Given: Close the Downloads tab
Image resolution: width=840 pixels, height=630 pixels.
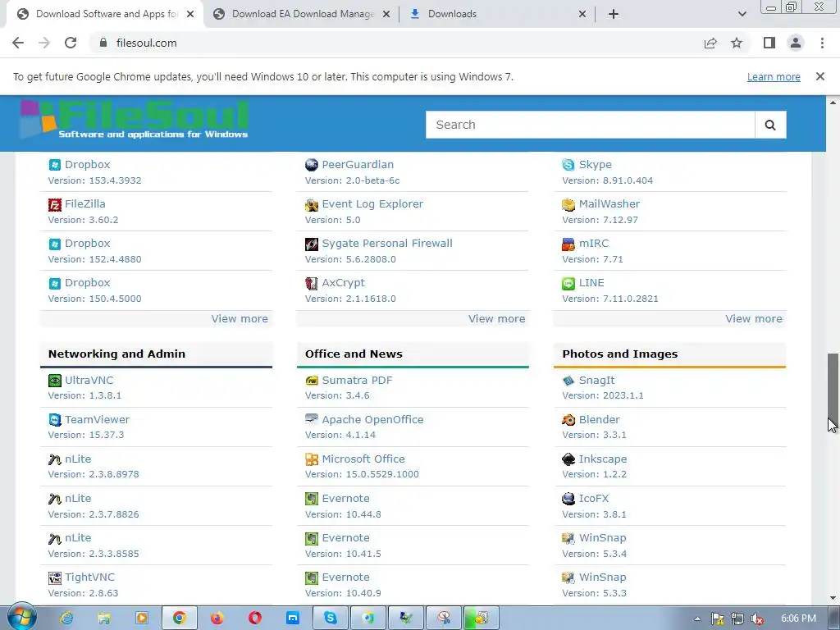Looking at the screenshot, I should [582, 14].
